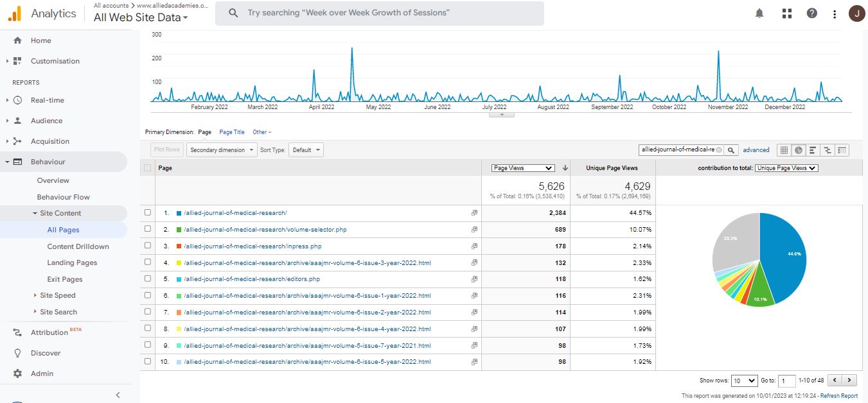The width and height of the screenshot is (868, 403).
Task: Open the Show rows dropdown
Action: coord(745,381)
